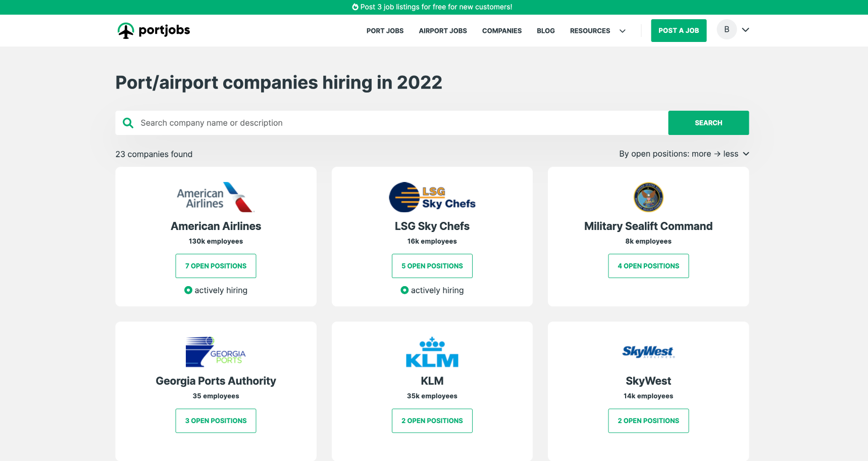
Task: View 2 open positions at KLM
Action: pos(432,421)
